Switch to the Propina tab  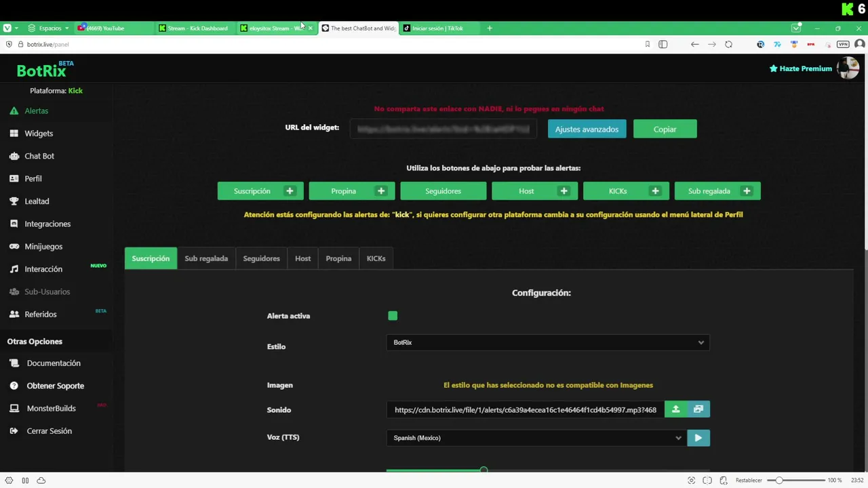tap(338, 258)
